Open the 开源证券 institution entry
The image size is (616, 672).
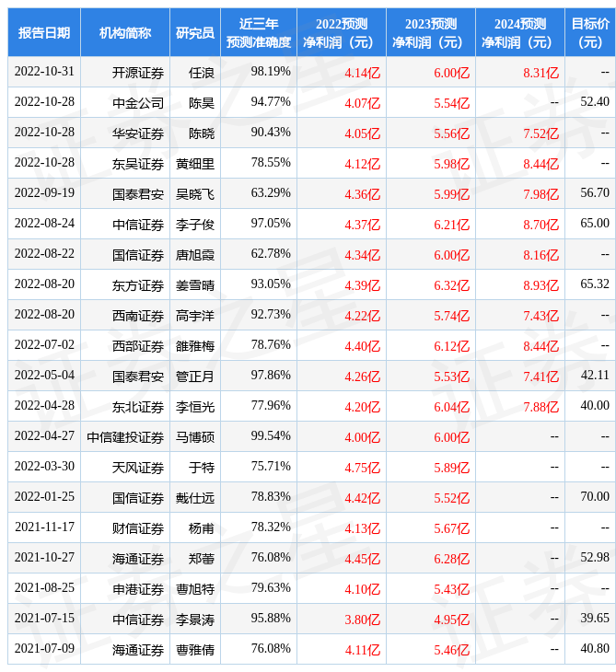click(x=138, y=72)
